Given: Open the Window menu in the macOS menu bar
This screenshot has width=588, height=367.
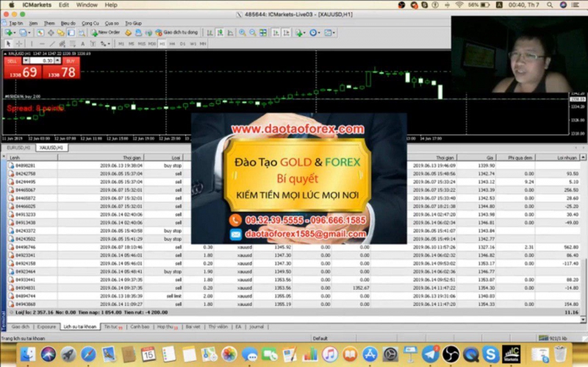Looking at the screenshot, I should [x=87, y=5].
